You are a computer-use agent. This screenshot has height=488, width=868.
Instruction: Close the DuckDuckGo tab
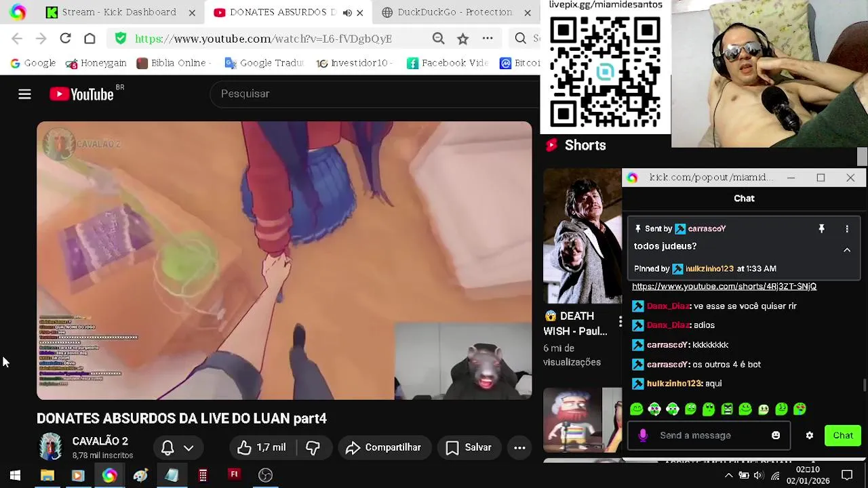coord(528,12)
